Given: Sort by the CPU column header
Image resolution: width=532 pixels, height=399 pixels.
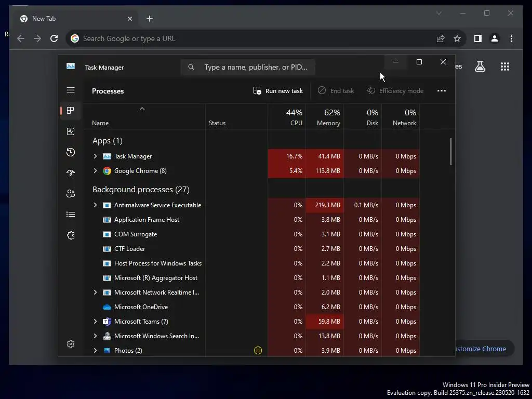Looking at the screenshot, I should pyautogui.click(x=287, y=117).
